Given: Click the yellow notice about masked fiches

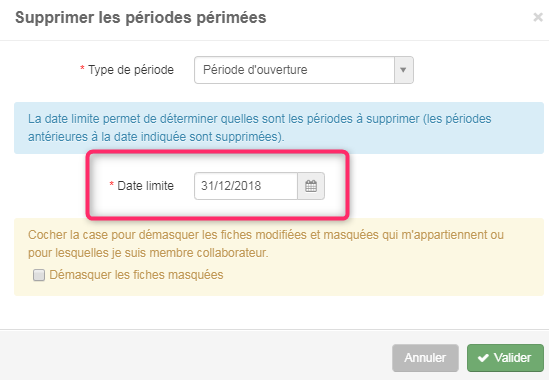Looking at the screenshot, I should click(279, 257).
